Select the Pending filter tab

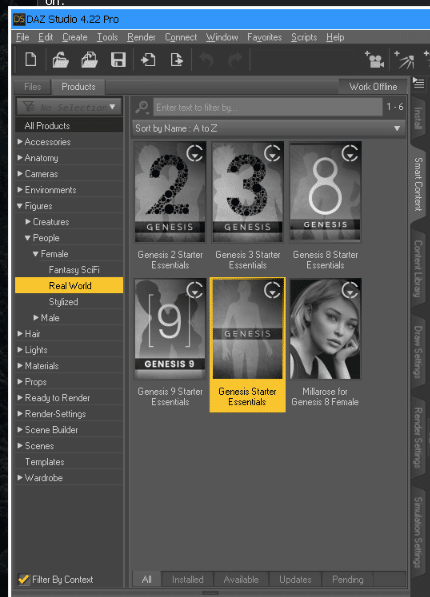(347, 579)
